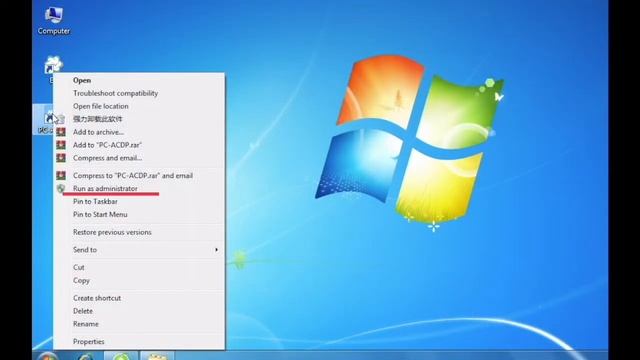Image resolution: width=640 pixels, height=360 pixels.
Task: Choose Open file location
Action: (139, 106)
